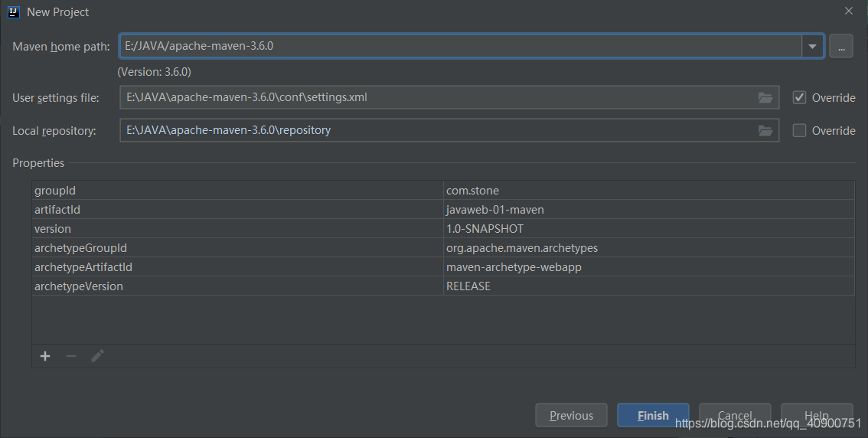Open folder browser for Local repository
This screenshot has height=438, width=868.
pos(765,131)
